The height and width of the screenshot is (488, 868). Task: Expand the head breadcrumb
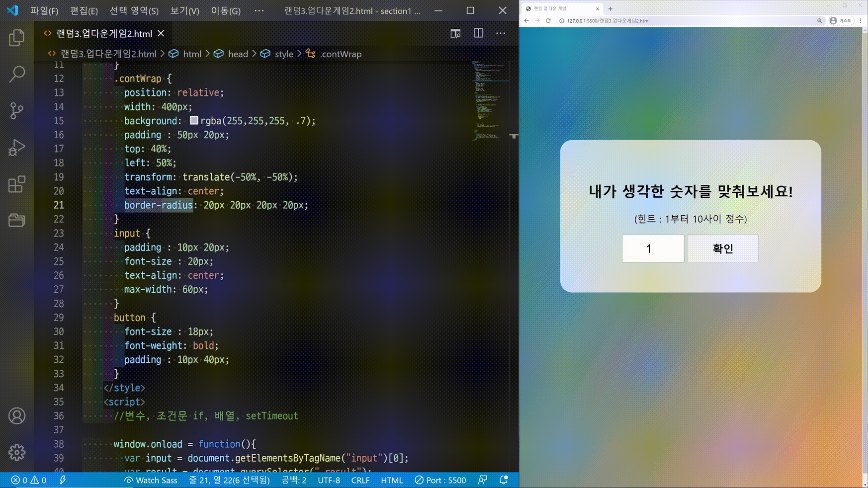[238, 54]
